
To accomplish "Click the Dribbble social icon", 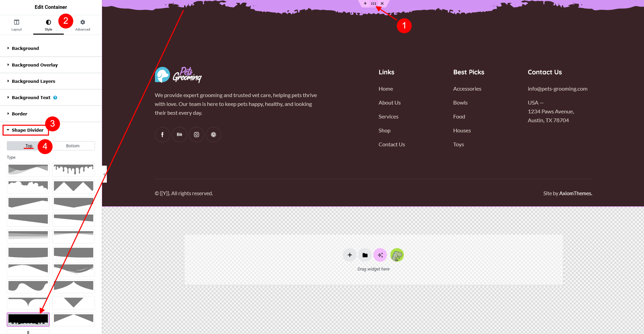I will tap(213, 135).
